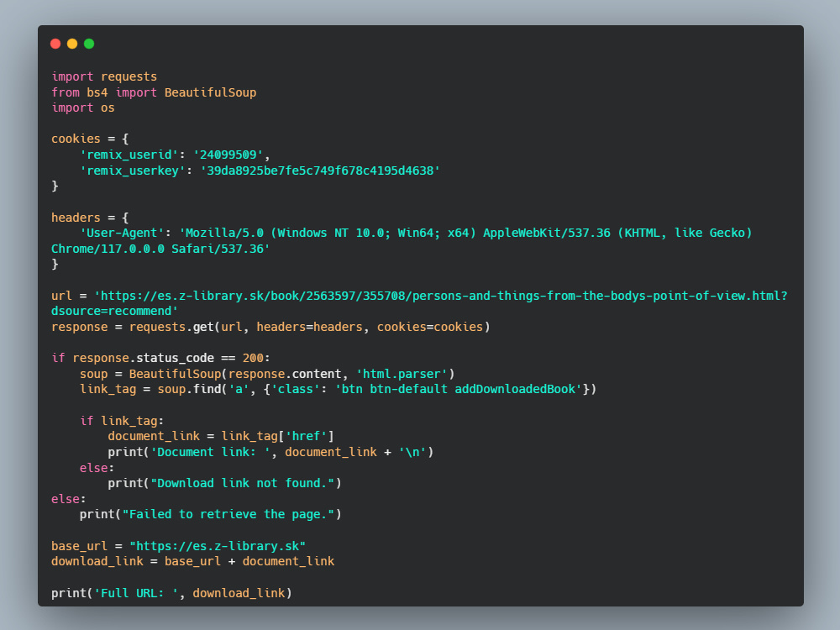Click the 'if response.status_code == 200:' line

point(160,358)
